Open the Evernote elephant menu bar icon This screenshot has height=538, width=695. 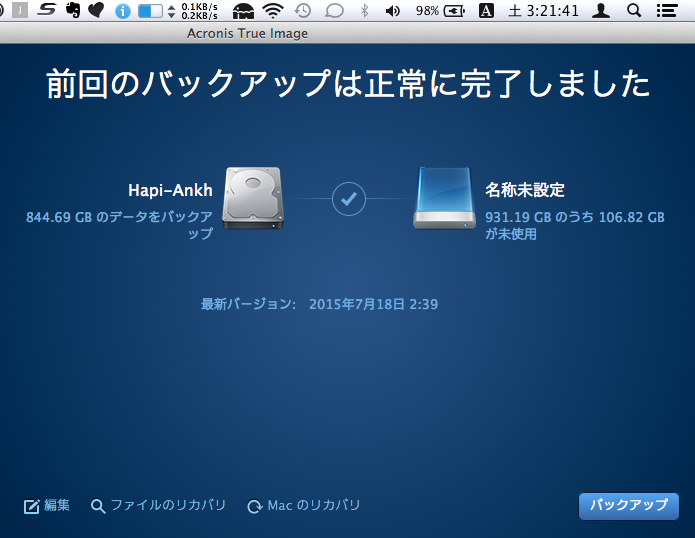(73, 10)
